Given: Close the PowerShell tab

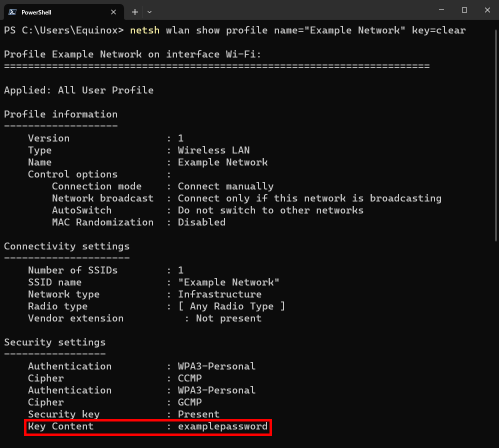Looking at the screenshot, I should (x=114, y=12).
